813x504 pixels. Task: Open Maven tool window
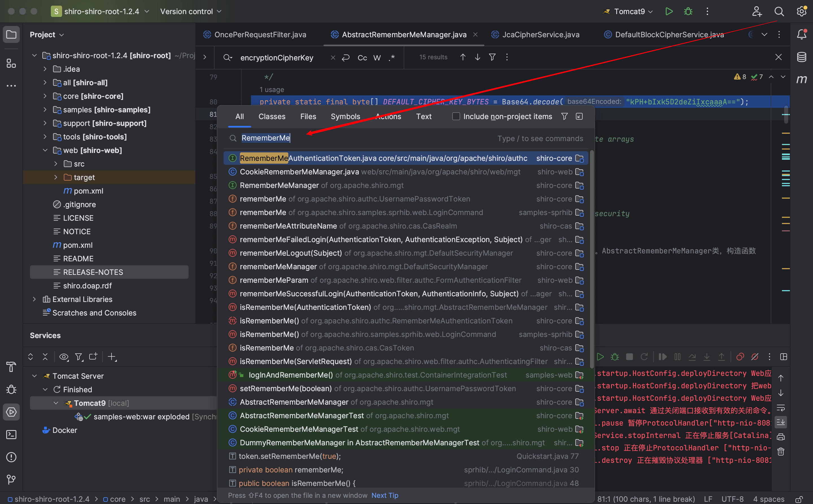tap(802, 79)
